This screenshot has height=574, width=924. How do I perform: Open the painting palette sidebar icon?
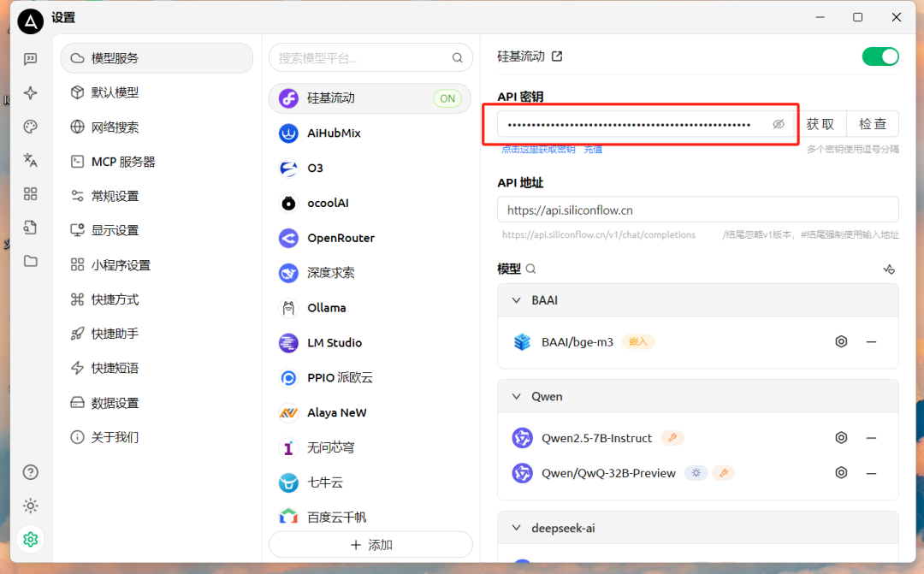click(31, 126)
